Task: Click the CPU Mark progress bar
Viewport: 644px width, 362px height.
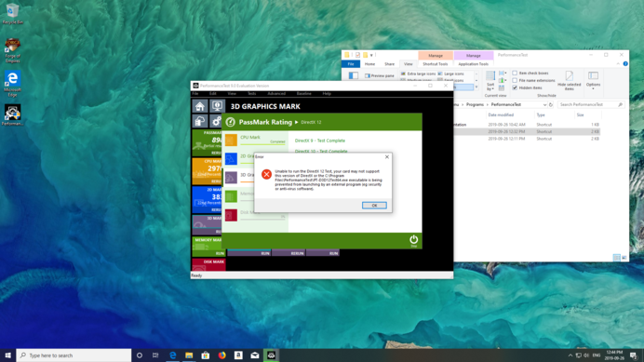Action: click(x=262, y=144)
